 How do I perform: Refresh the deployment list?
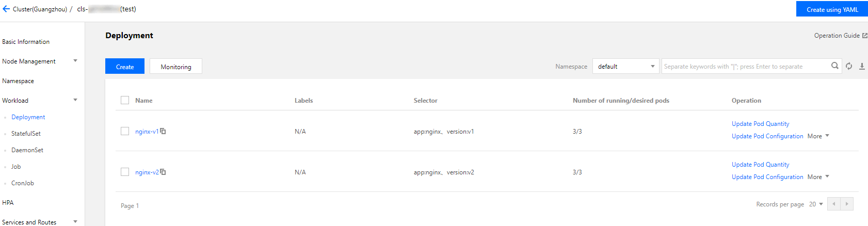(849, 67)
